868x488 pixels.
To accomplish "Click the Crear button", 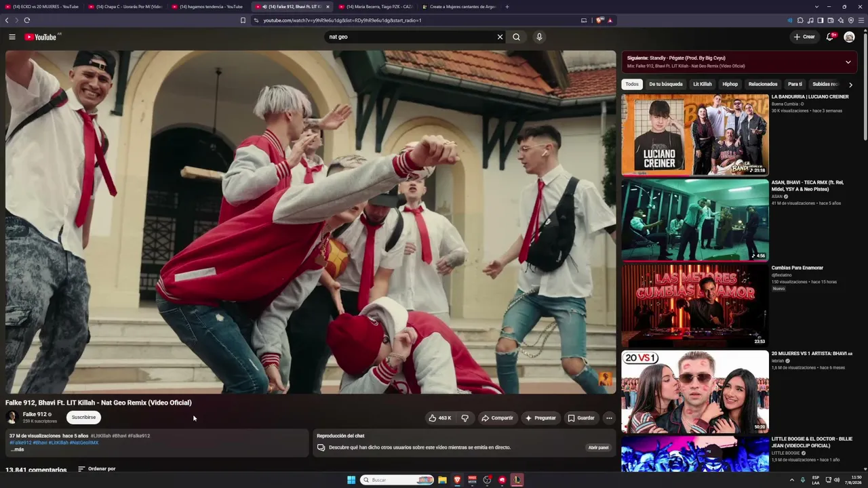I will (x=804, y=37).
